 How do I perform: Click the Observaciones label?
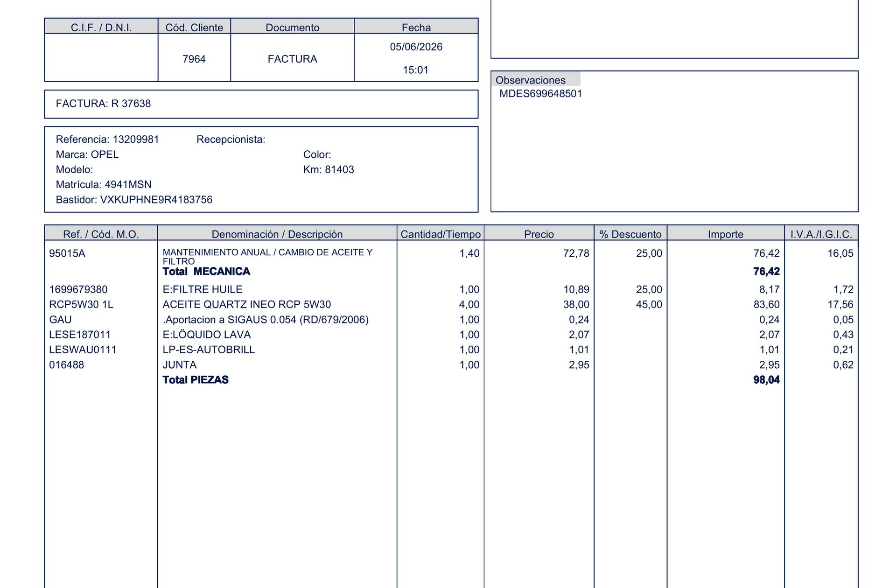530,80
